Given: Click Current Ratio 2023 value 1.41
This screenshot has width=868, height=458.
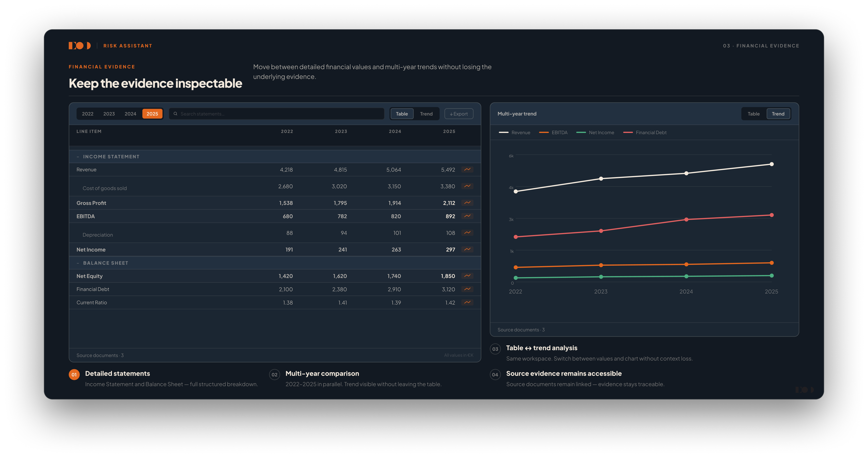Looking at the screenshot, I should (342, 303).
